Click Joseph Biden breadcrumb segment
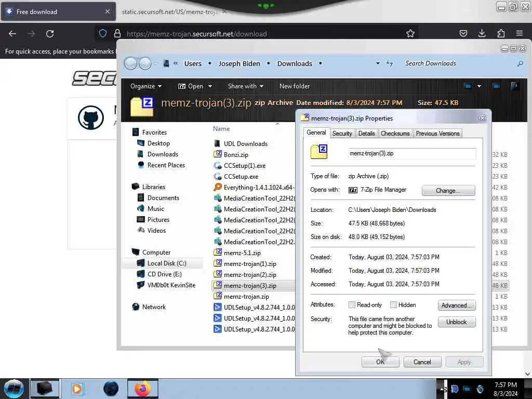The height and width of the screenshot is (399, 532). point(239,63)
